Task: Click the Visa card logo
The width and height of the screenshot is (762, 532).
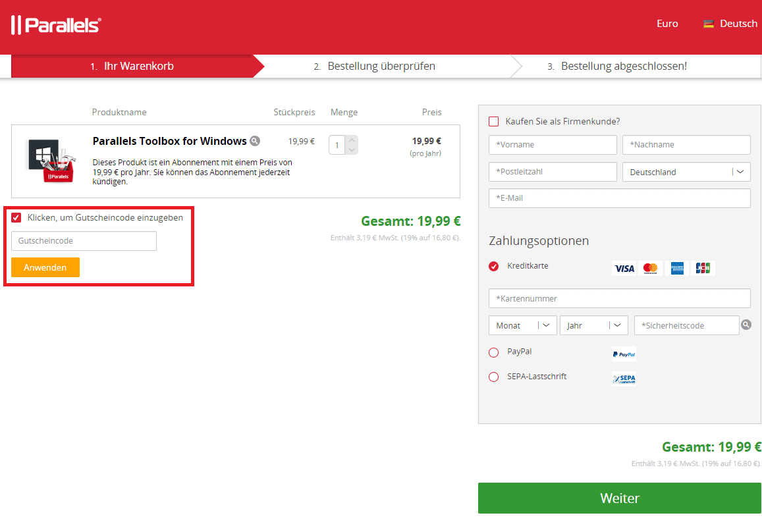Action: pos(624,268)
